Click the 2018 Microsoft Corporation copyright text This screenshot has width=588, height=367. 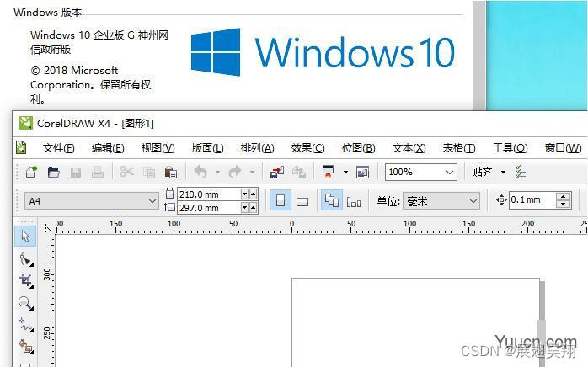point(91,85)
